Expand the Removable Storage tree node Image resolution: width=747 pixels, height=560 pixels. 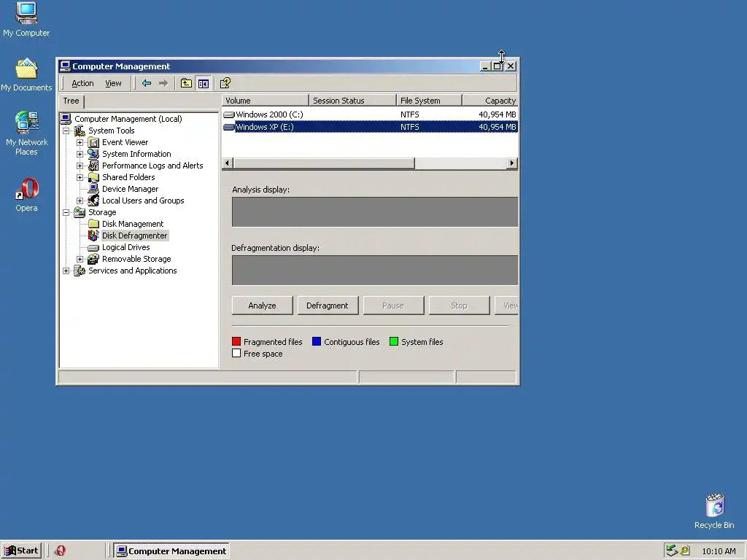pos(80,259)
